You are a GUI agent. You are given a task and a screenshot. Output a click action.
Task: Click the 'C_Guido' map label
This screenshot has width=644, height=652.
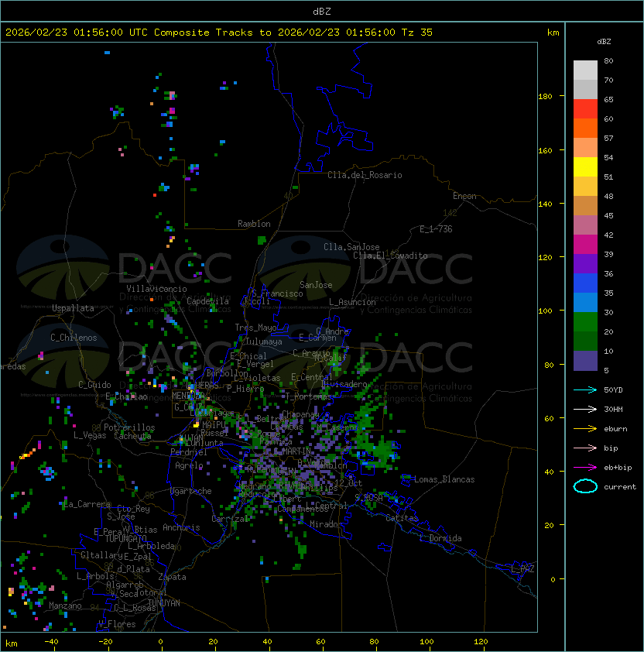94,385
